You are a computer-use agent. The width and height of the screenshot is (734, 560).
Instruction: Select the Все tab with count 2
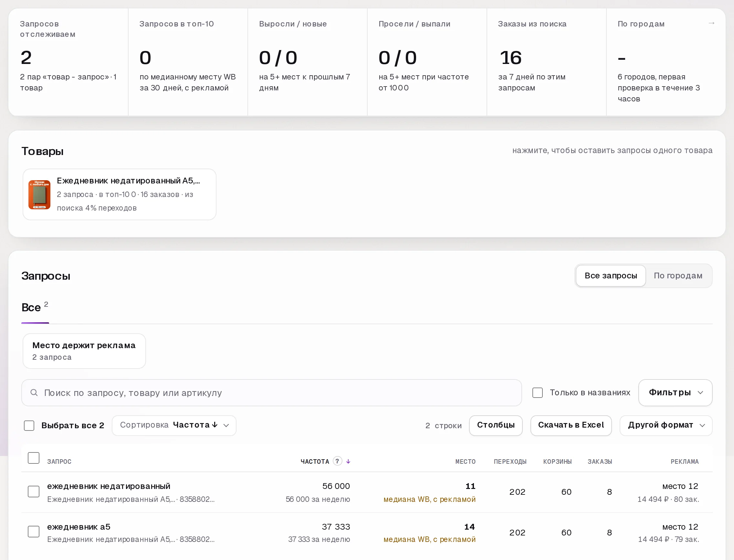35,307
